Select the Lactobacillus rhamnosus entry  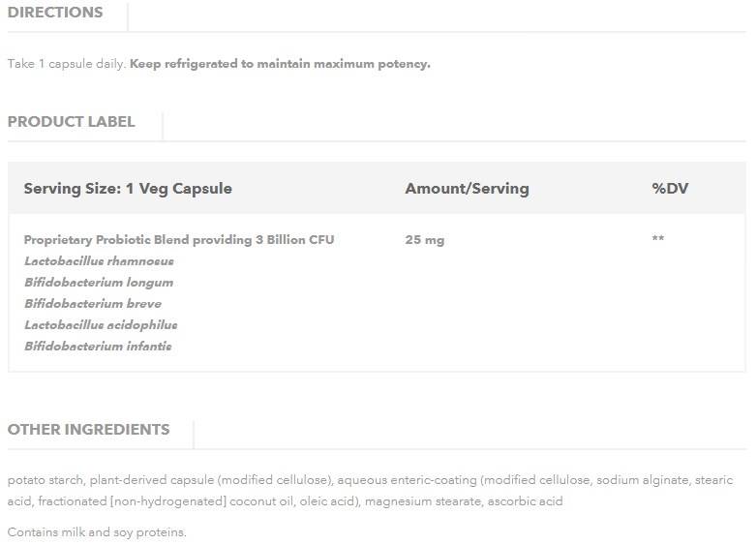click(x=100, y=261)
